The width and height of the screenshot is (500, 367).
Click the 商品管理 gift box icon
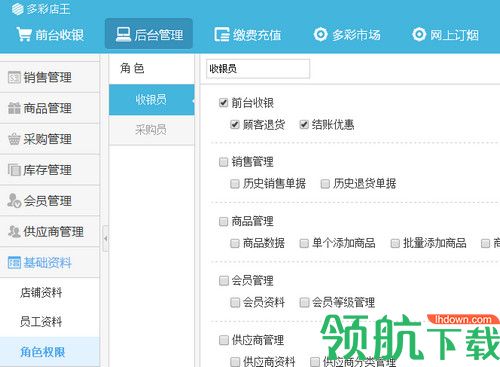pyautogui.click(x=14, y=108)
